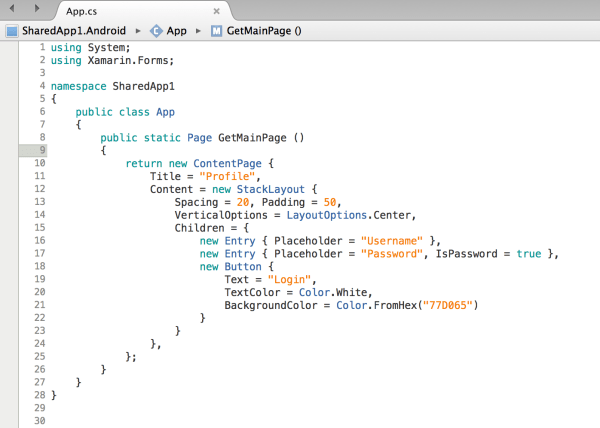
Task: Open the GetMainPage () member dropdown
Action: (x=264, y=31)
